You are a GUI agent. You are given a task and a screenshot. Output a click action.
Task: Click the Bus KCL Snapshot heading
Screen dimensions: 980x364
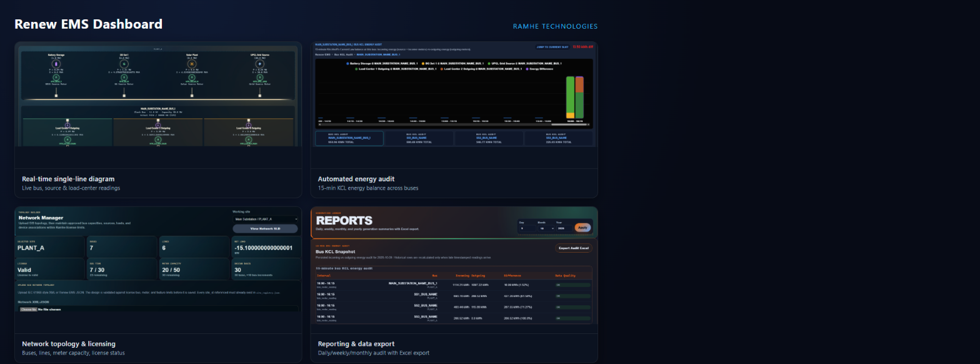pos(335,251)
